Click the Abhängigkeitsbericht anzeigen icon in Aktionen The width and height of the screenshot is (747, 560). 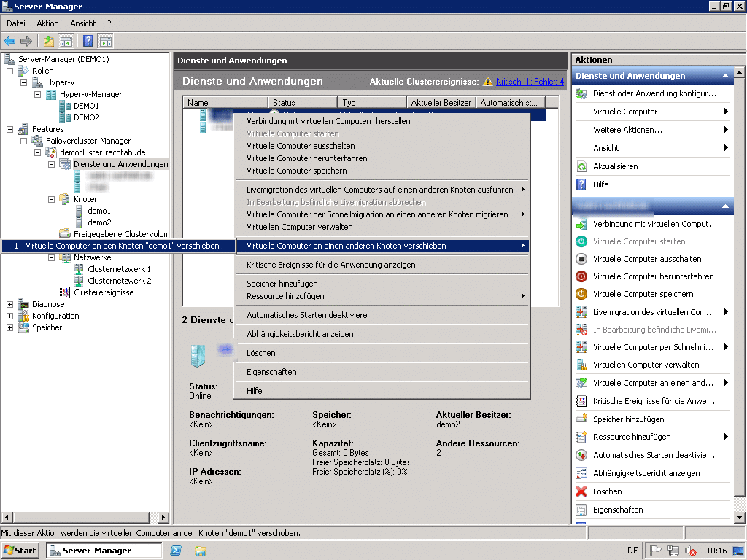point(581,473)
